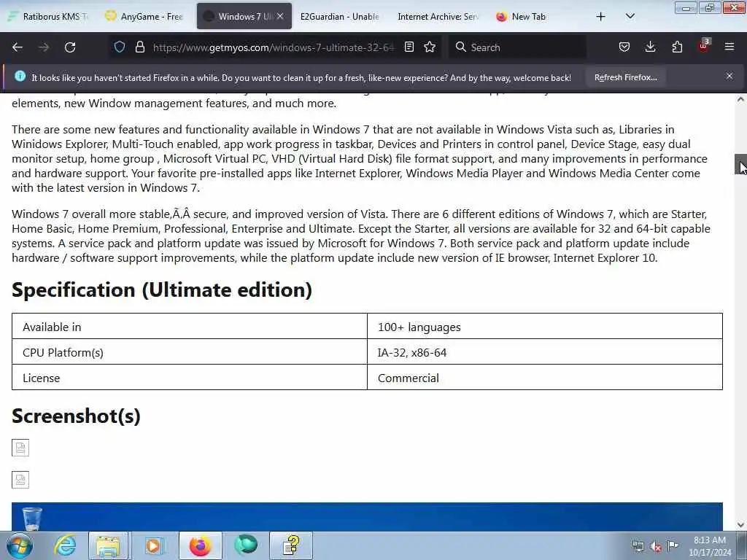This screenshot has width=747, height=560.
Task: Click the 'IA-32, x86-64' table cell
Action: pos(545,352)
